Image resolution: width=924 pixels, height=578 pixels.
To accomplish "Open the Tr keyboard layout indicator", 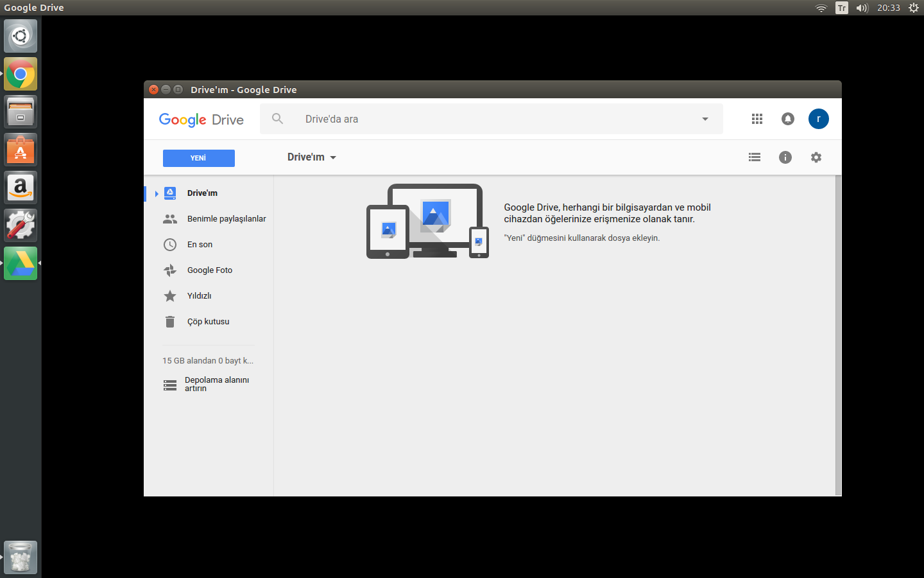I will click(x=842, y=8).
